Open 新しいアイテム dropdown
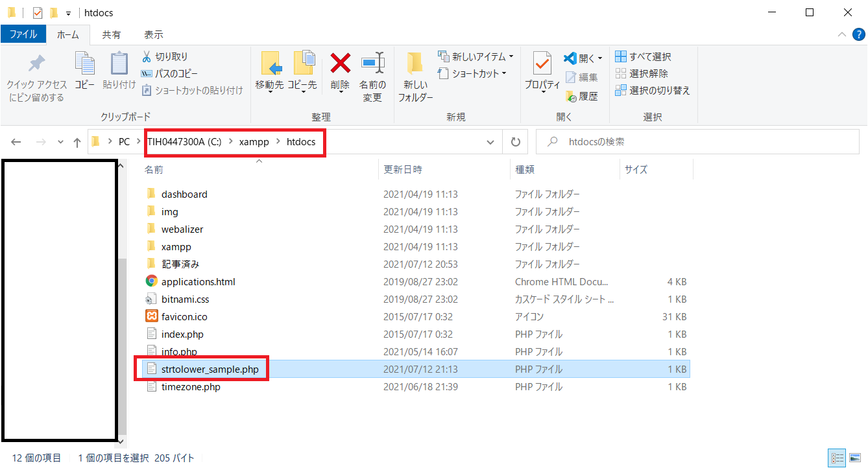This screenshot has height=468, width=868. tap(476, 57)
